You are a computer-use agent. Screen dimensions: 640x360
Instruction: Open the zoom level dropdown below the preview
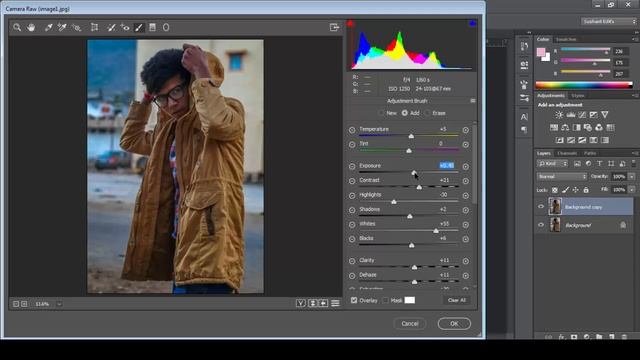59,304
